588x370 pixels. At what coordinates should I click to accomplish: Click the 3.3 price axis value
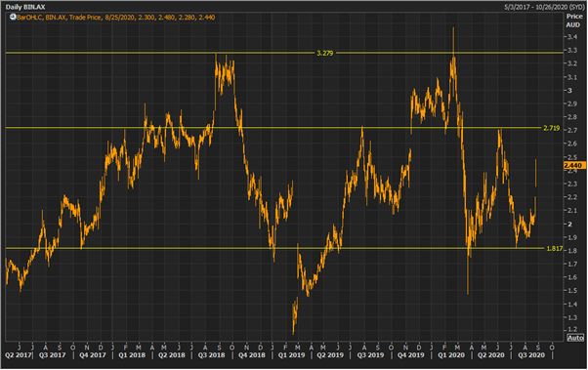coord(572,50)
